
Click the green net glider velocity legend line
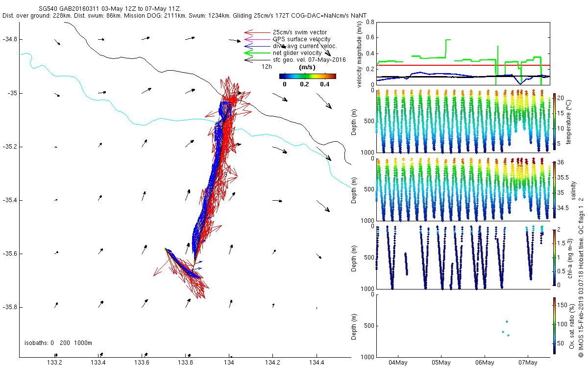(x=257, y=53)
